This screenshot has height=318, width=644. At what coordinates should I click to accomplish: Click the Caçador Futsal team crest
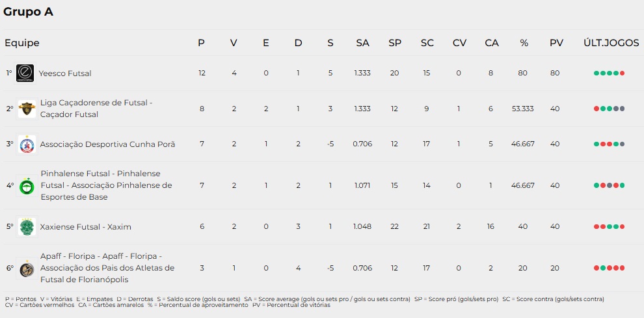(x=27, y=109)
